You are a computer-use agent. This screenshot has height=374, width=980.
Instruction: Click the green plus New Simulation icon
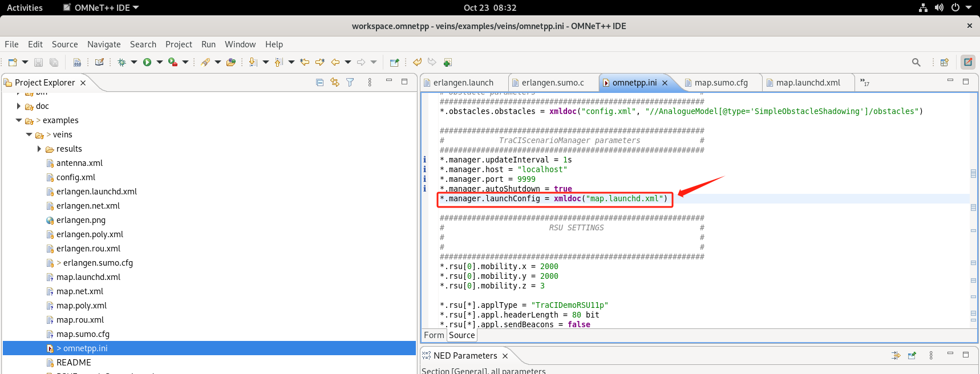[x=448, y=62]
